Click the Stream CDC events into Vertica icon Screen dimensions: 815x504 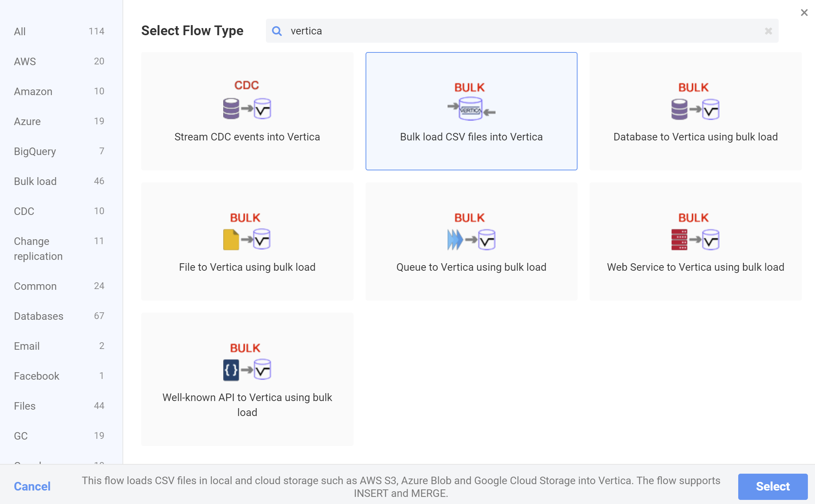[x=247, y=109]
